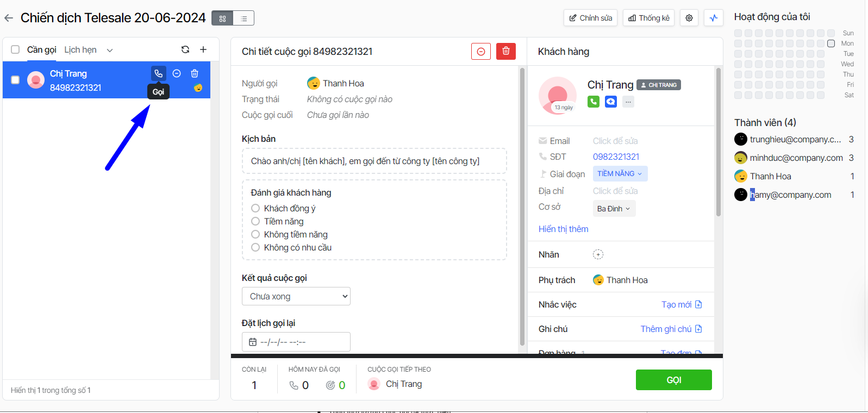Click the red delete button in call details
Image resolution: width=868 pixels, height=413 pixels.
point(505,51)
